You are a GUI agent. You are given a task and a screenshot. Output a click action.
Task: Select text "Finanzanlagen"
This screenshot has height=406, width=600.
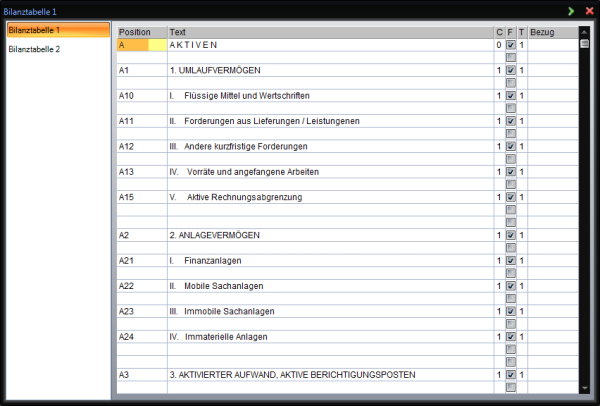pyautogui.click(x=213, y=261)
